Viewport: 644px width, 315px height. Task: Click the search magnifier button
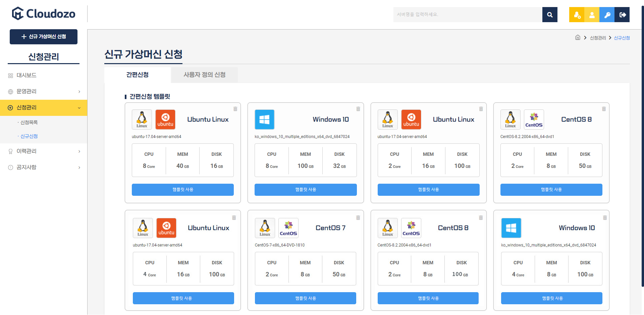549,15
